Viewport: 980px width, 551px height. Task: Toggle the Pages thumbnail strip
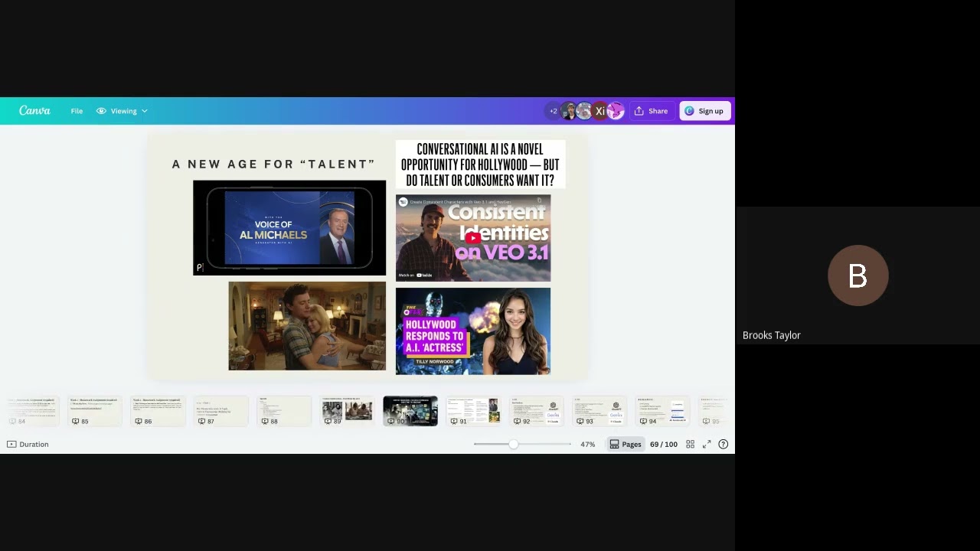tap(626, 444)
